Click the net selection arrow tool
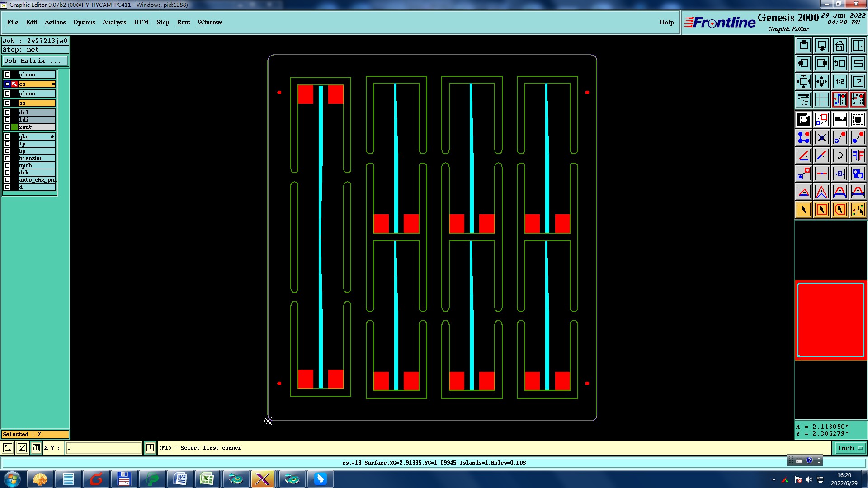The width and height of the screenshot is (868, 488). [x=858, y=210]
